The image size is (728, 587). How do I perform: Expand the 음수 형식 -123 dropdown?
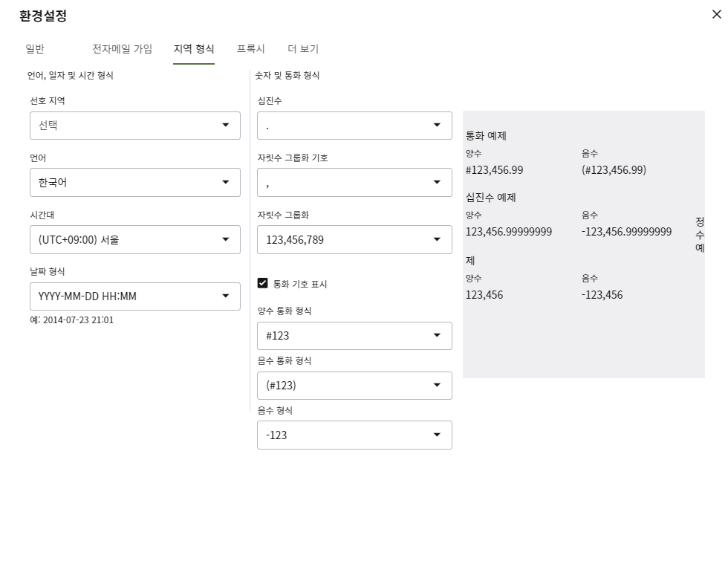tap(437, 435)
